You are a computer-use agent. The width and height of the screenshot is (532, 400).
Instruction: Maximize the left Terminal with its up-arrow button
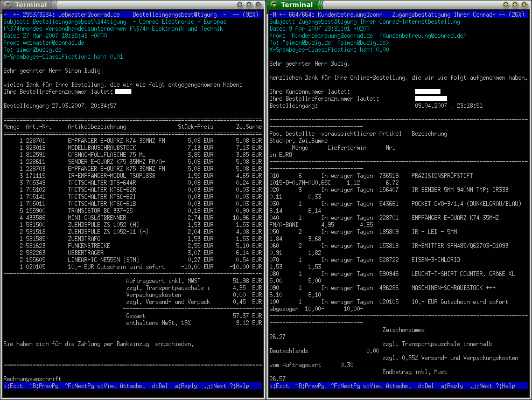point(249,5)
